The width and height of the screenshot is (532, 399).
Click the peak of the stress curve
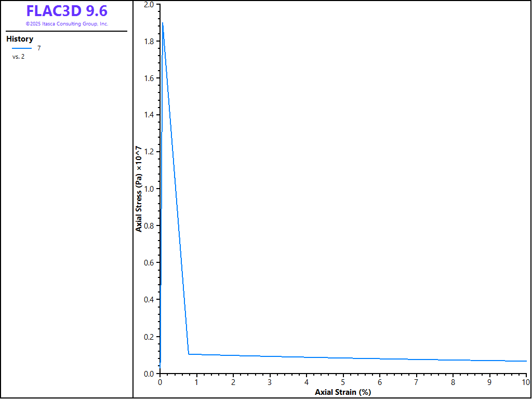click(x=163, y=23)
